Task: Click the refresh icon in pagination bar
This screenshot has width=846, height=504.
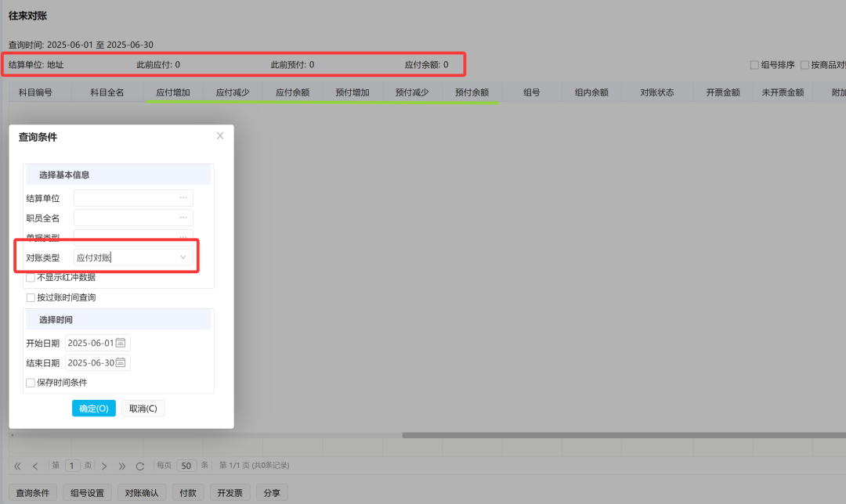Action: [140, 466]
